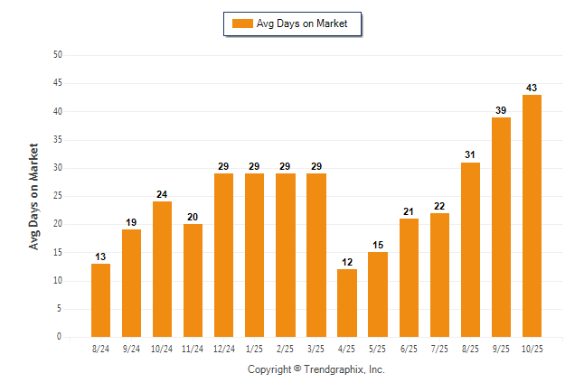
Task: Click the 2/25 x-axis label
Action: (x=286, y=348)
